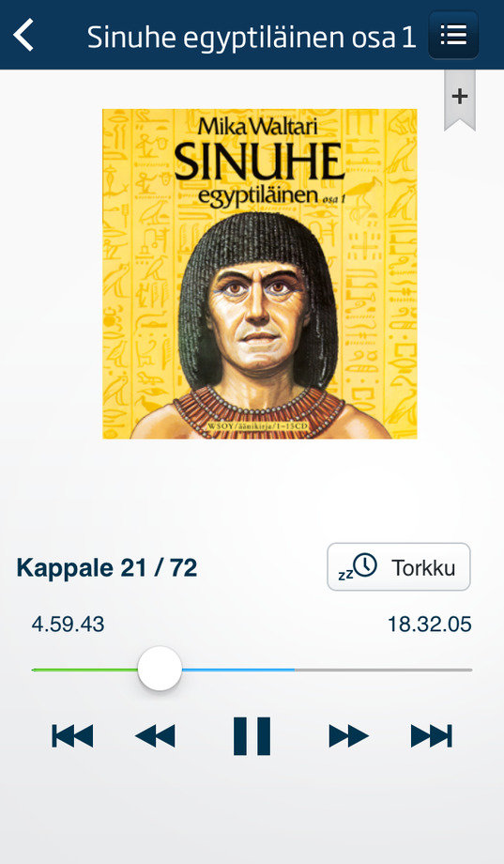
Task: Click the green played portion of progress bar
Action: pos(84,670)
